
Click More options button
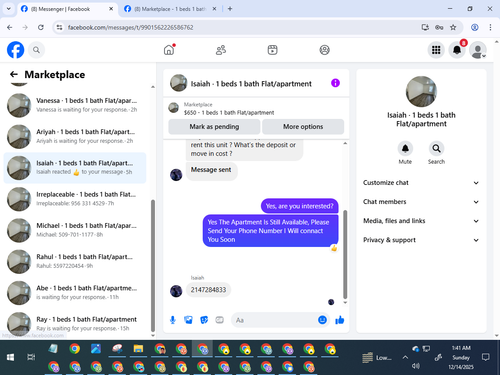pyautogui.click(x=303, y=127)
